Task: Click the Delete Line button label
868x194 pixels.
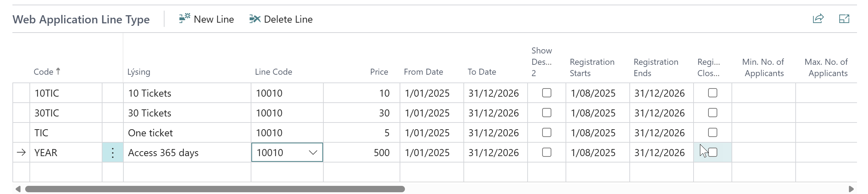Action: tap(288, 19)
